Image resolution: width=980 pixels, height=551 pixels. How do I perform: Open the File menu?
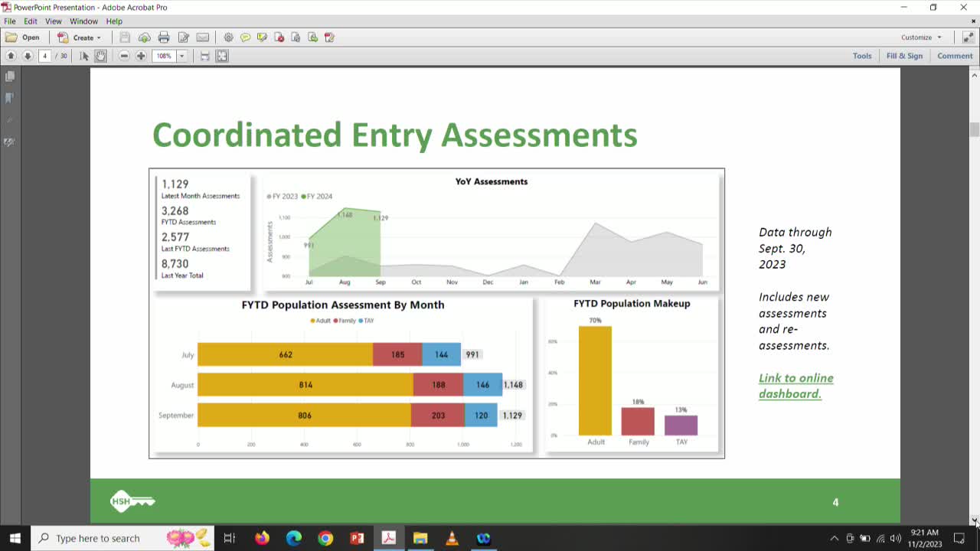pos(10,21)
